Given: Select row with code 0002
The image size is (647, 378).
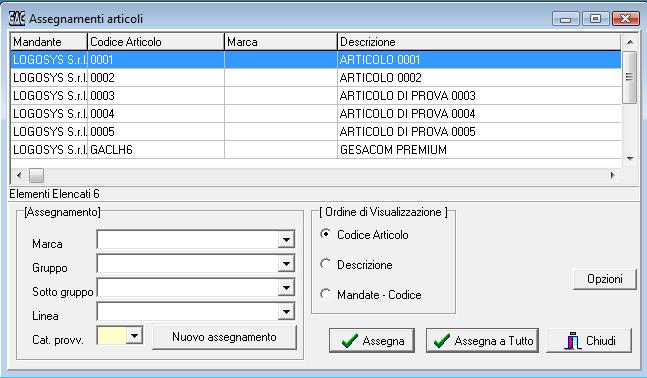Looking at the screenshot, I should 316,78.
